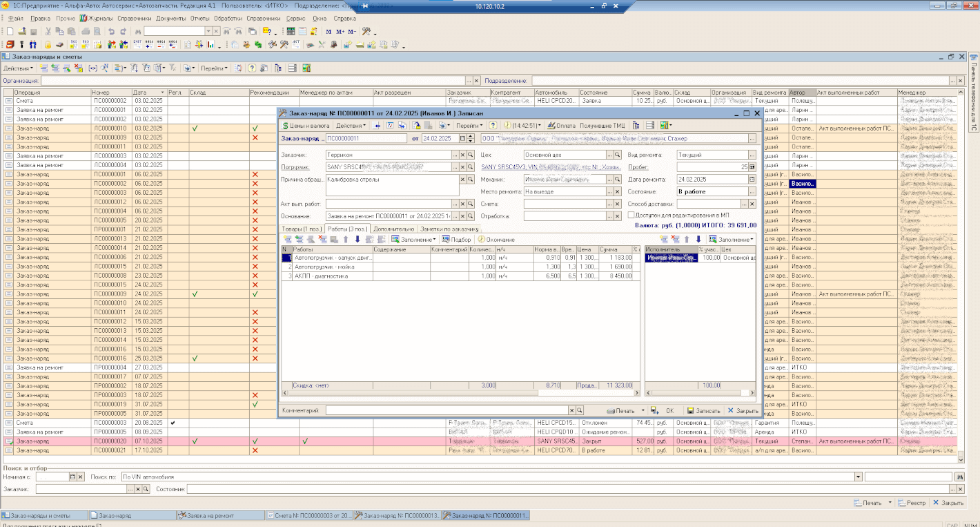Click the calculator icon in main toolbar
Viewport: 980px width, 527px height.
[x=291, y=32]
